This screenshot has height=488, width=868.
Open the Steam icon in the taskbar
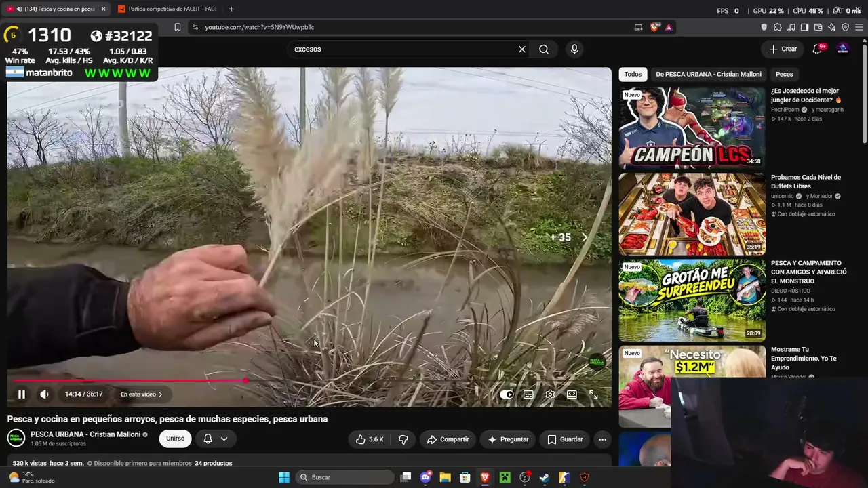[x=544, y=477]
